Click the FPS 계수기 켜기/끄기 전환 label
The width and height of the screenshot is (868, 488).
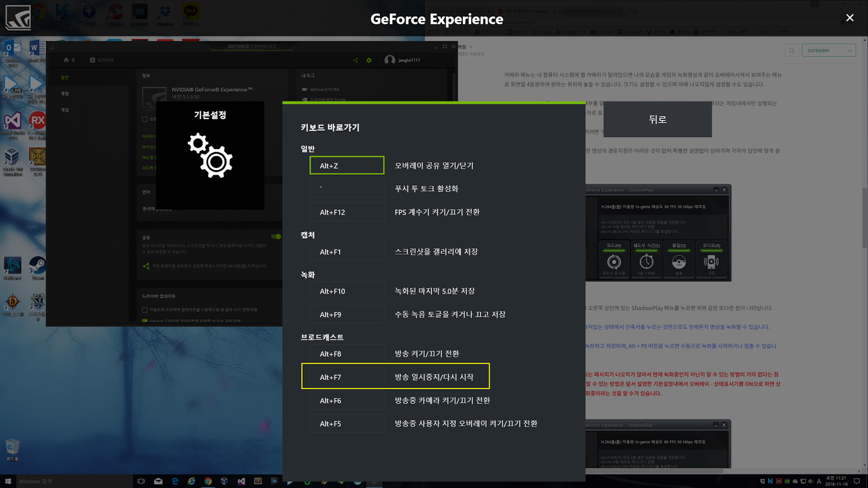coord(437,212)
